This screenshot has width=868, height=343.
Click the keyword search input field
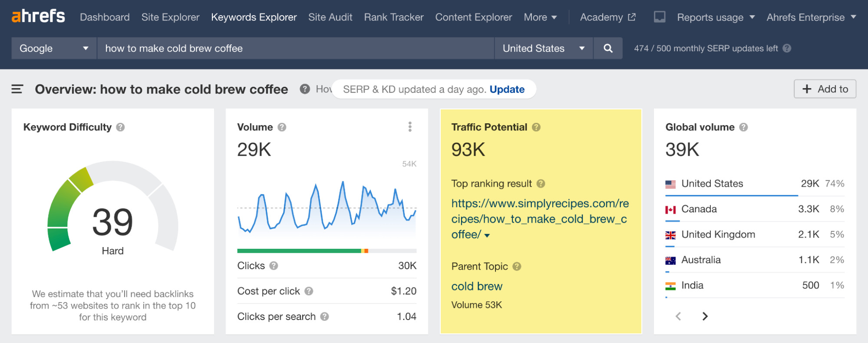tap(296, 48)
